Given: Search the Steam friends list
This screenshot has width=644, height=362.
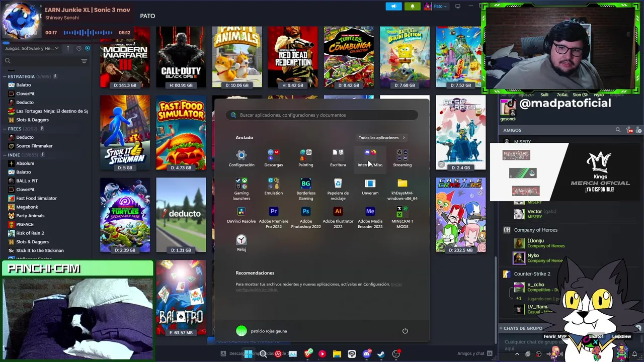Looking at the screenshot, I should pos(618,130).
